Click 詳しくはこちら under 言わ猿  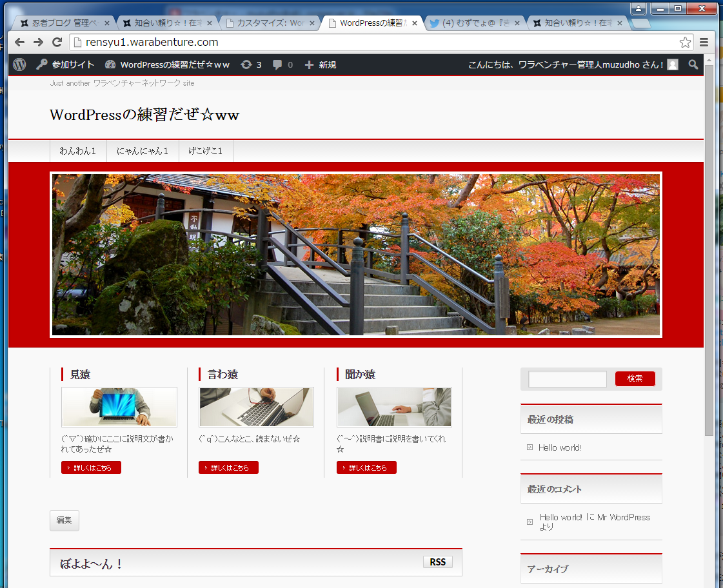[x=229, y=467]
